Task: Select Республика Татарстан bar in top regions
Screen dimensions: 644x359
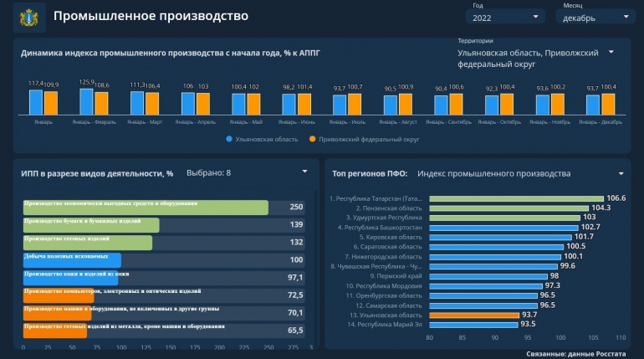Action: tap(515, 198)
